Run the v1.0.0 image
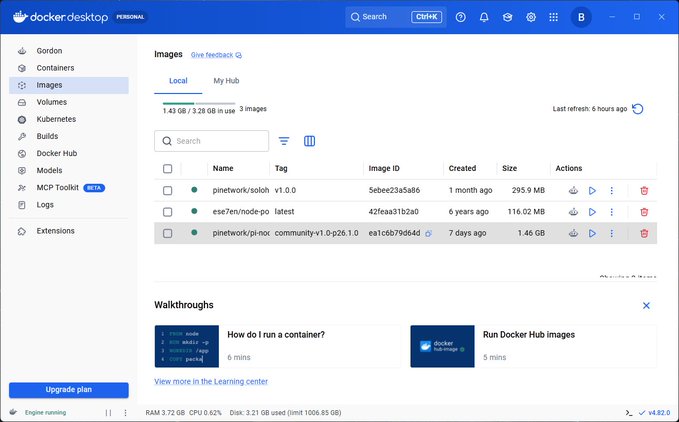 click(x=592, y=190)
